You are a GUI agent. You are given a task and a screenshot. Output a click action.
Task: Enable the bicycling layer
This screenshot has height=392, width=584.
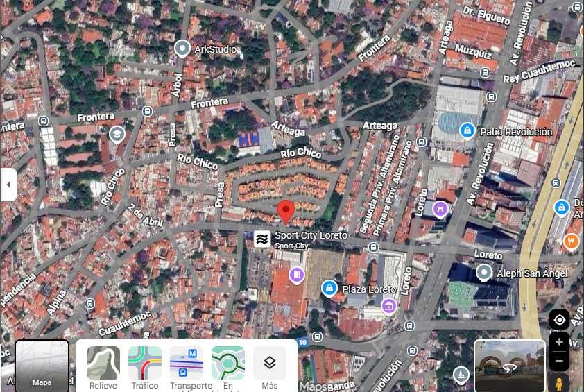(228, 368)
